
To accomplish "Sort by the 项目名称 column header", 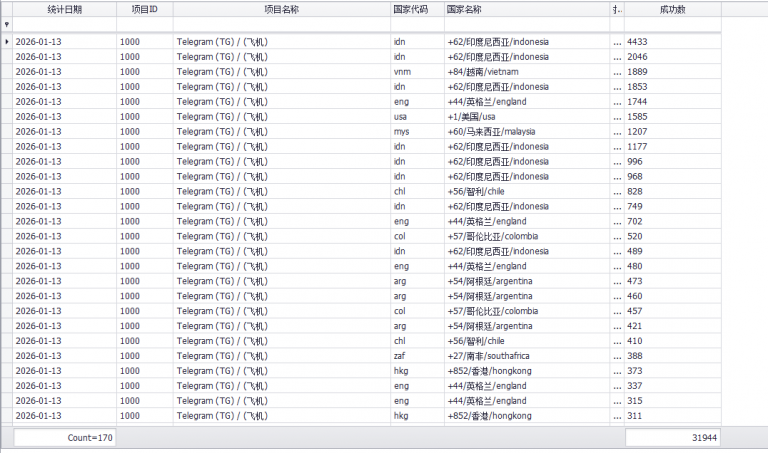I will coord(282,9).
